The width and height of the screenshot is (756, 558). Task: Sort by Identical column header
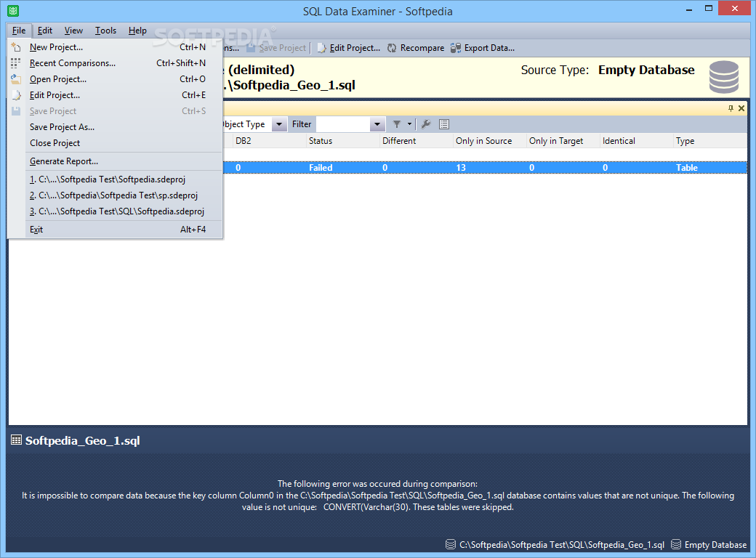[637, 141]
